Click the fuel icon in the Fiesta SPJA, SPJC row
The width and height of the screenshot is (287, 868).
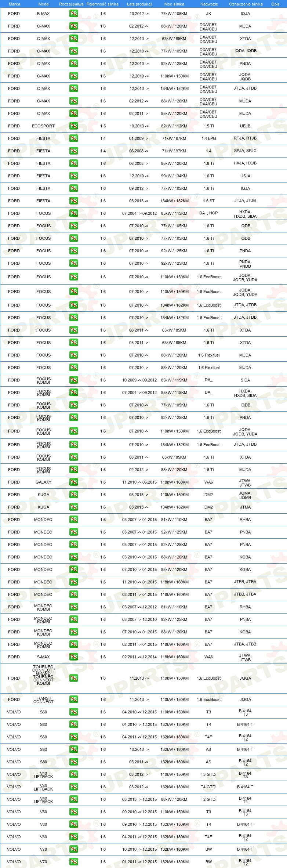click(x=74, y=151)
